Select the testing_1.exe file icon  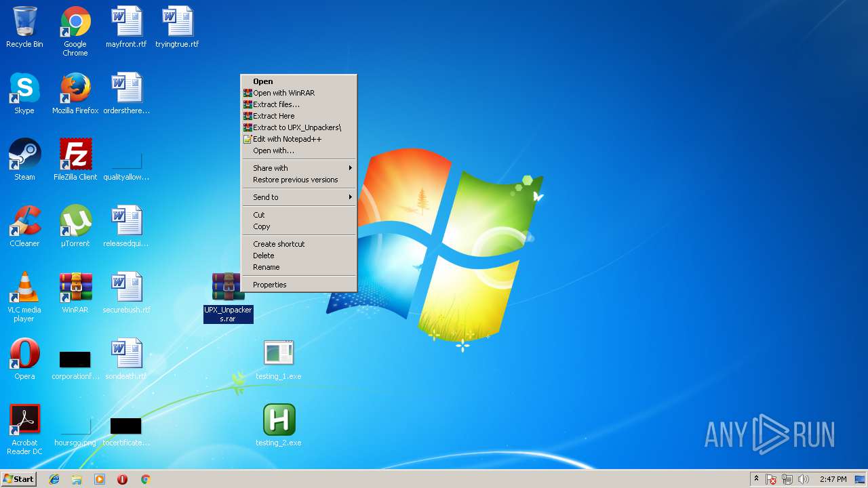279,359
